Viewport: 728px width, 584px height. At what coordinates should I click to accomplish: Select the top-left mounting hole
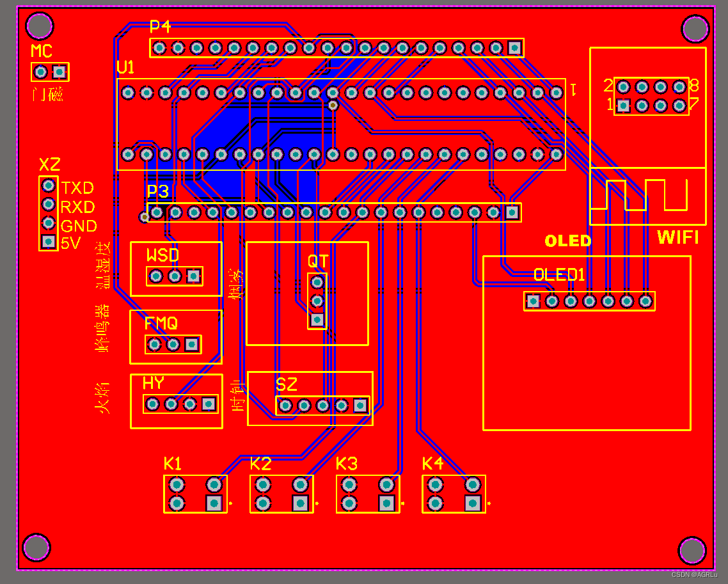pyautogui.click(x=40, y=26)
